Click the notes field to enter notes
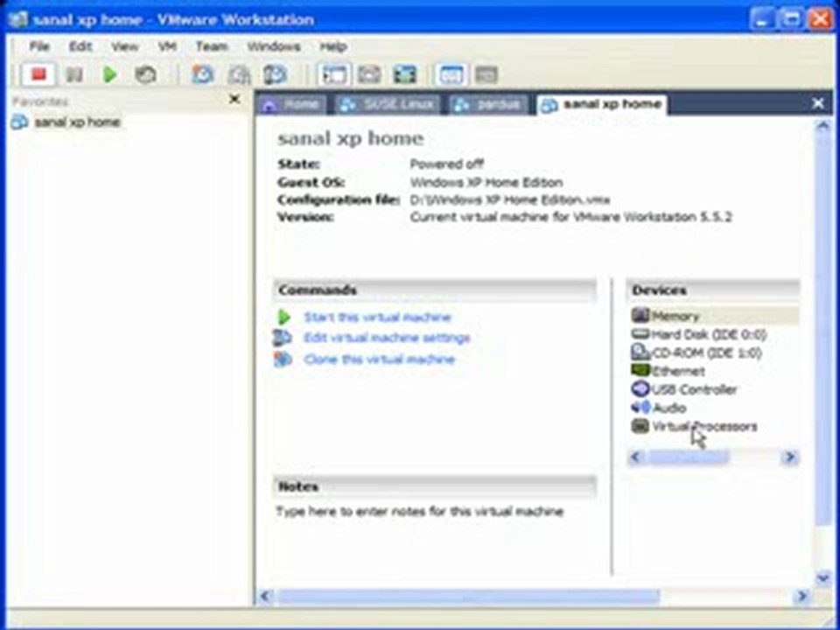This screenshot has width=840, height=630. [419, 512]
